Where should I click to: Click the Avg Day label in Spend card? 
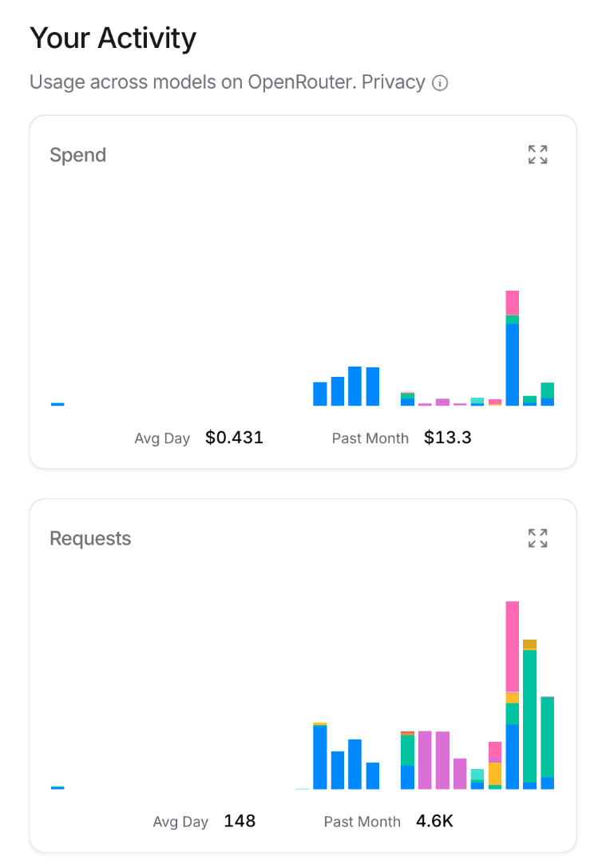(162, 438)
